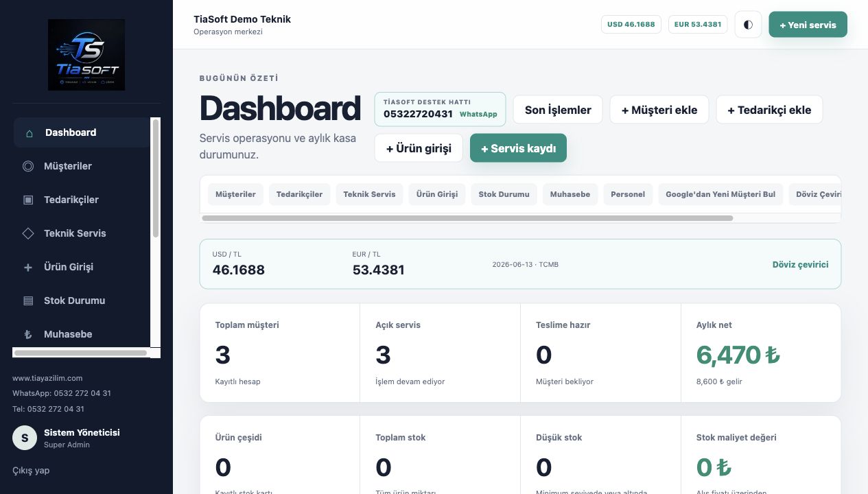This screenshot has height=494, width=868.
Task: Toggle dark/light theme button
Action: (x=748, y=25)
